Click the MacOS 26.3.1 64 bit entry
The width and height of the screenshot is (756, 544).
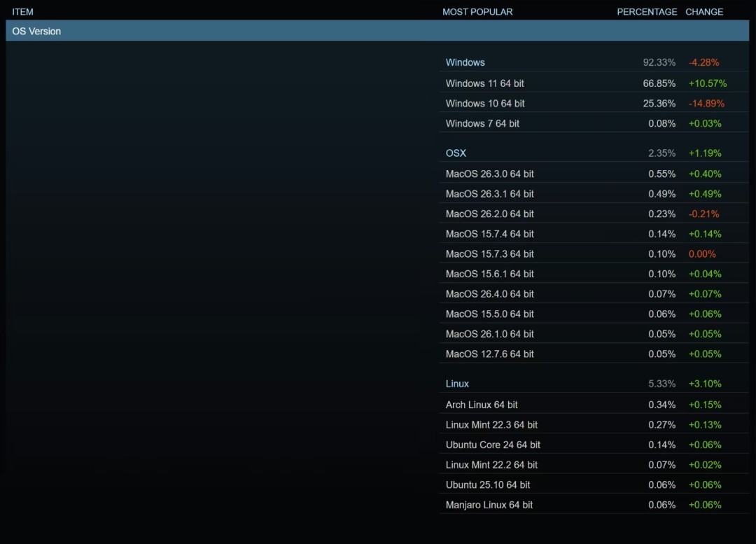[x=489, y=194]
